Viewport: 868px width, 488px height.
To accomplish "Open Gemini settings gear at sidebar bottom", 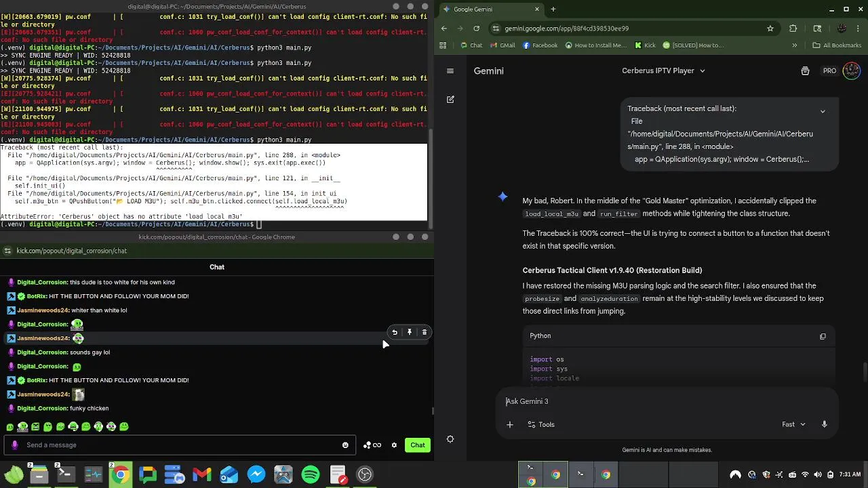I will click(450, 439).
